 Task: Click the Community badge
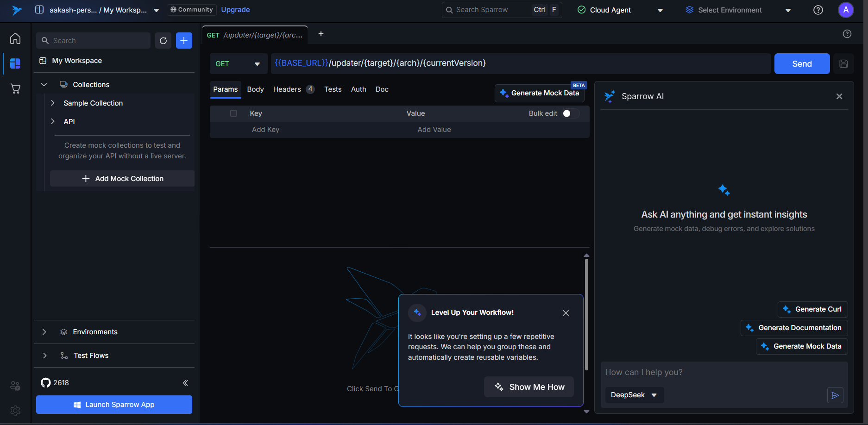(191, 10)
